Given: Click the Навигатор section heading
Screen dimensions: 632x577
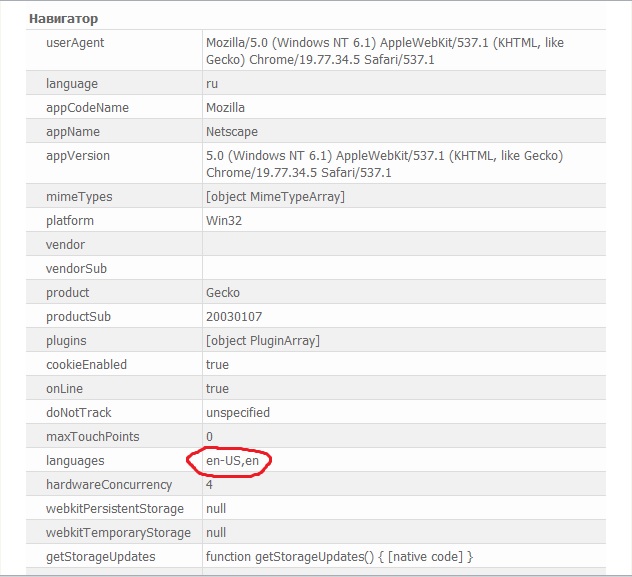Looking at the screenshot, I should point(63,19).
